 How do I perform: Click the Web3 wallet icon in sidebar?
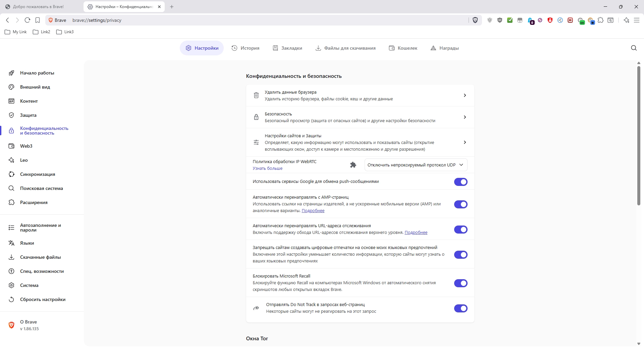(11, 146)
